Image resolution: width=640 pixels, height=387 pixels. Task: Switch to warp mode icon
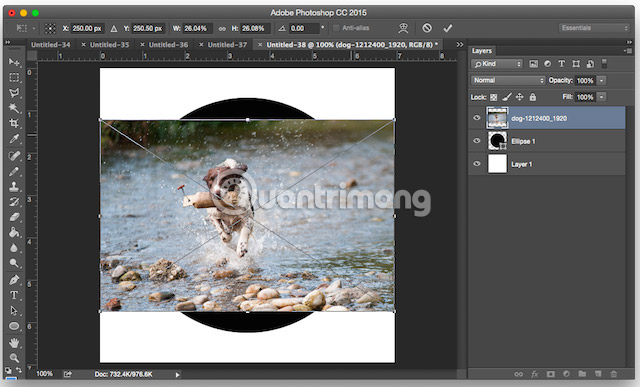(403, 28)
